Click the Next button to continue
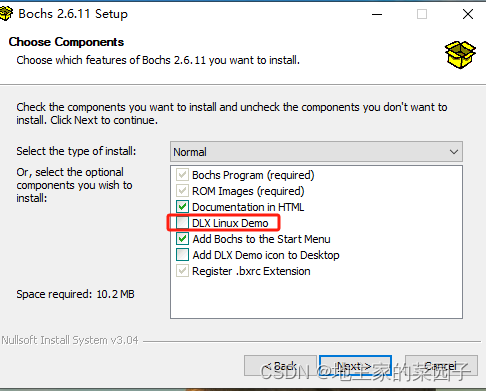 (355, 366)
